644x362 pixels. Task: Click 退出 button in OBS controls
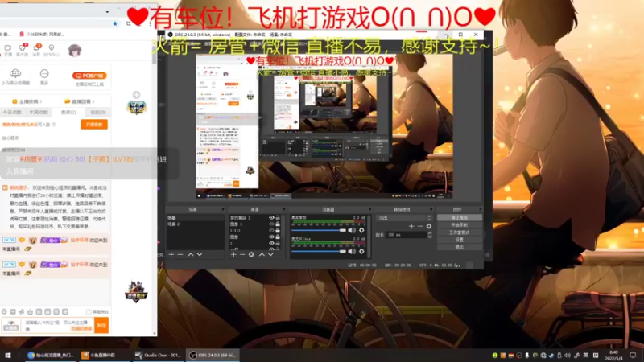(x=459, y=247)
